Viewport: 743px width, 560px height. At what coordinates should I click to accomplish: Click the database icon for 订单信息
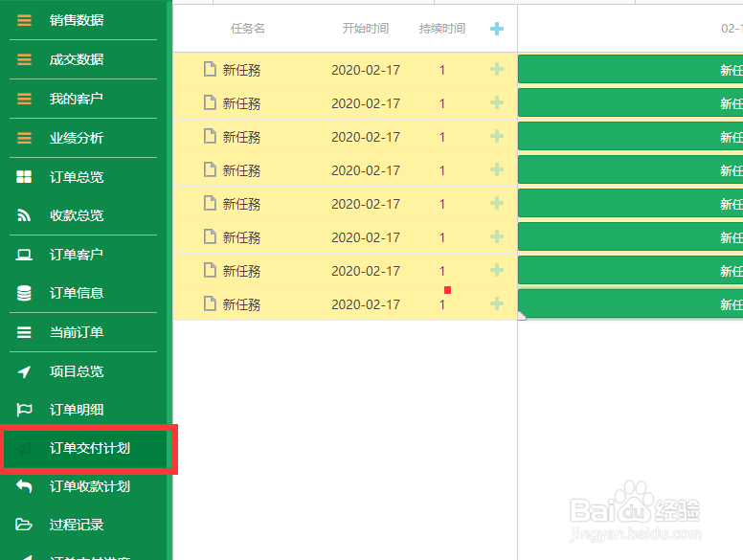24,293
